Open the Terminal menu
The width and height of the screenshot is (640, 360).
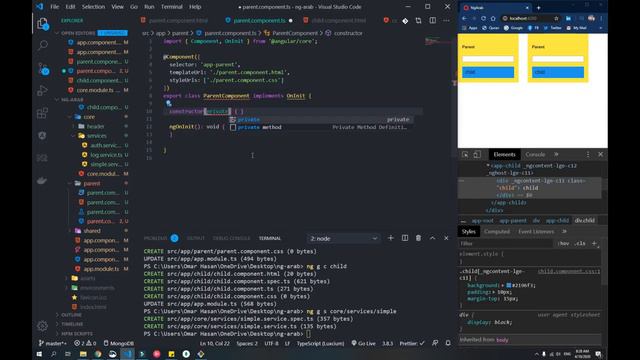(x=171, y=7)
